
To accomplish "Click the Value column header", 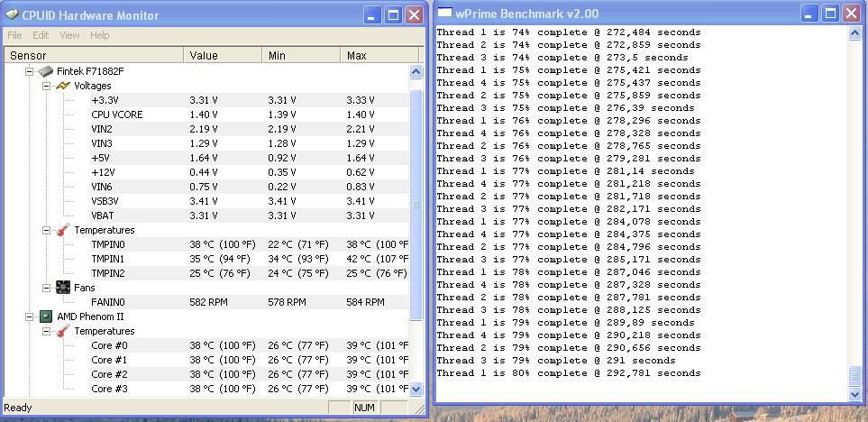I will [x=223, y=55].
